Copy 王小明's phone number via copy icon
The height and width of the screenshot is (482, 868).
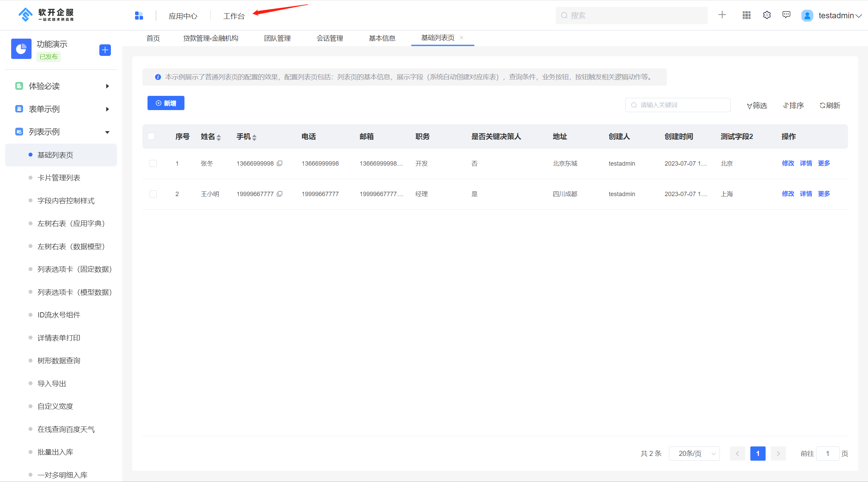[x=279, y=194]
